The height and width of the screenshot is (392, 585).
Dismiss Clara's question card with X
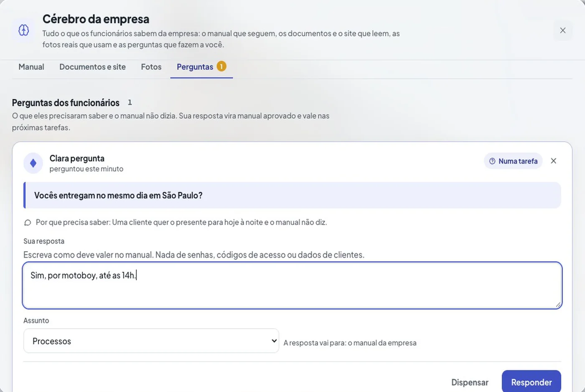554,161
